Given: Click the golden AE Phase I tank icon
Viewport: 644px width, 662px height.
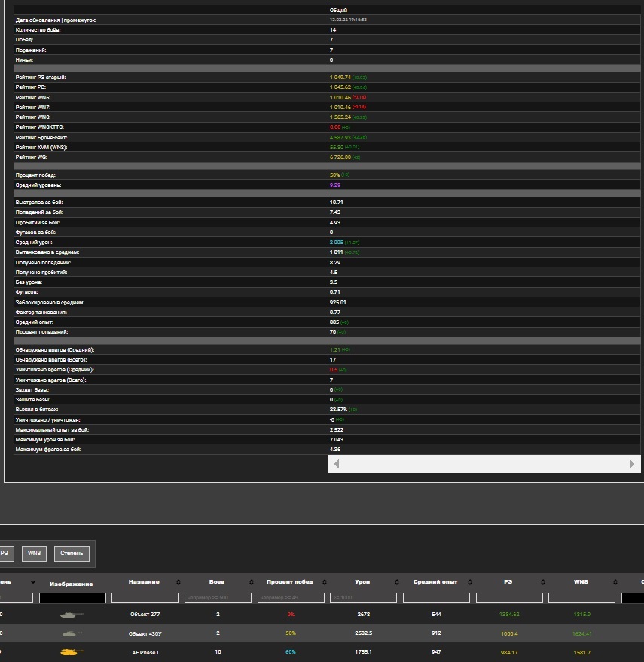Looking at the screenshot, I should (72, 651).
